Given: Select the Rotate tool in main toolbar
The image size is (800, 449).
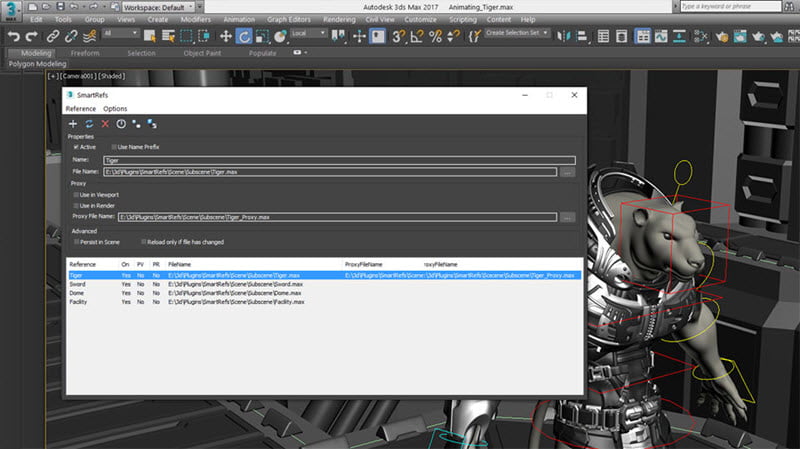Looking at the screenshot, I should [x=246, y=36].
